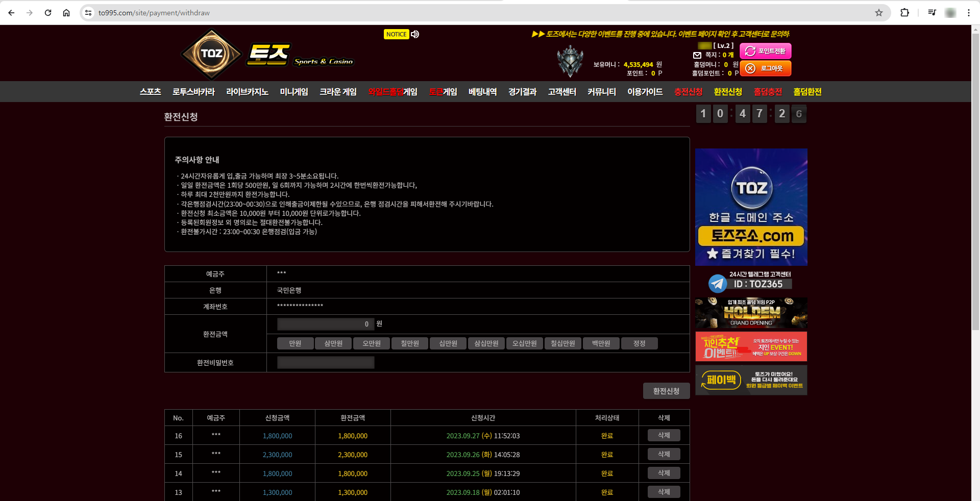Select 환전신청 in the nav bar
Screen dimensions: 980x501
point(728,92)
